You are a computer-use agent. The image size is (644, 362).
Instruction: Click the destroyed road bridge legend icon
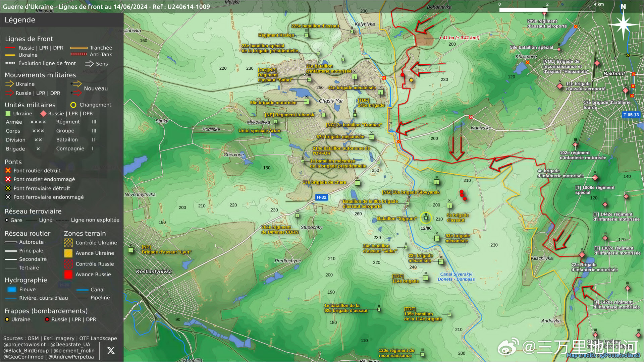[x=8, y=171]
